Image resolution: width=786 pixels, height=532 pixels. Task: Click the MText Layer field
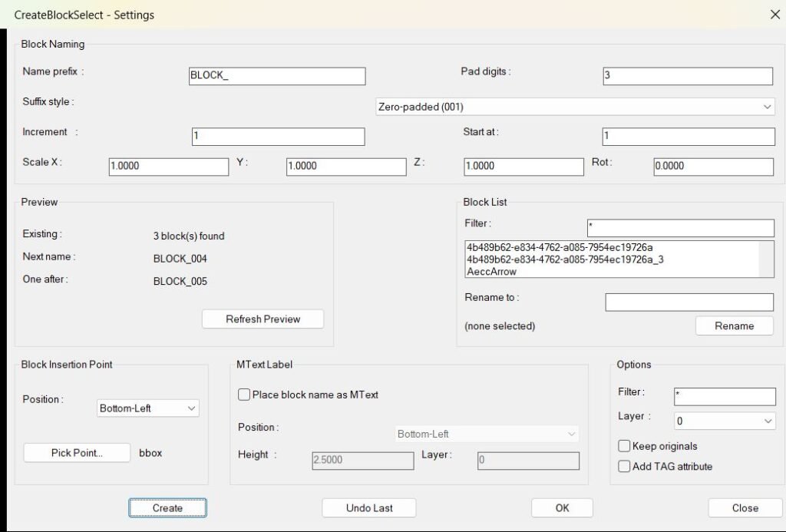pyautogui.click(x=528, y=461)
